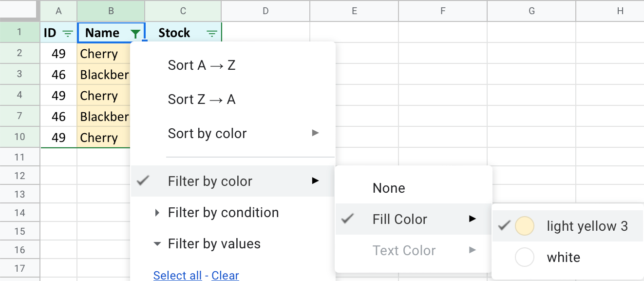Expand the Filter by condition section

pyautogui.click(x=223, y=212)
